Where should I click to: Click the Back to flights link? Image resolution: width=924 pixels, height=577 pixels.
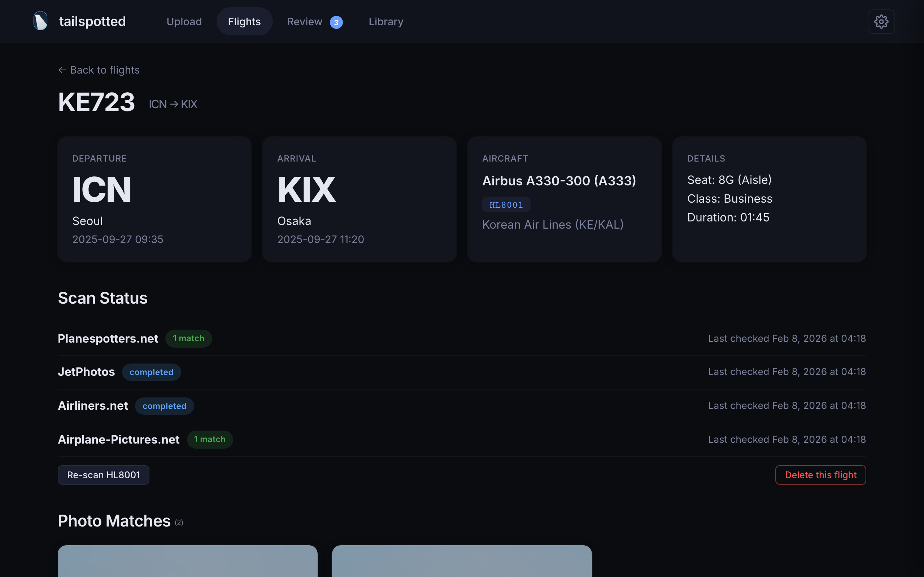pyautogui.click(x=104, y=70)
